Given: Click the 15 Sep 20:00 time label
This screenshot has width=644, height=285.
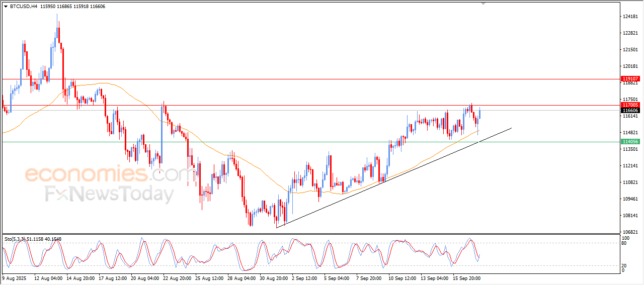Looking at the screenshot, I should point(467,277).
